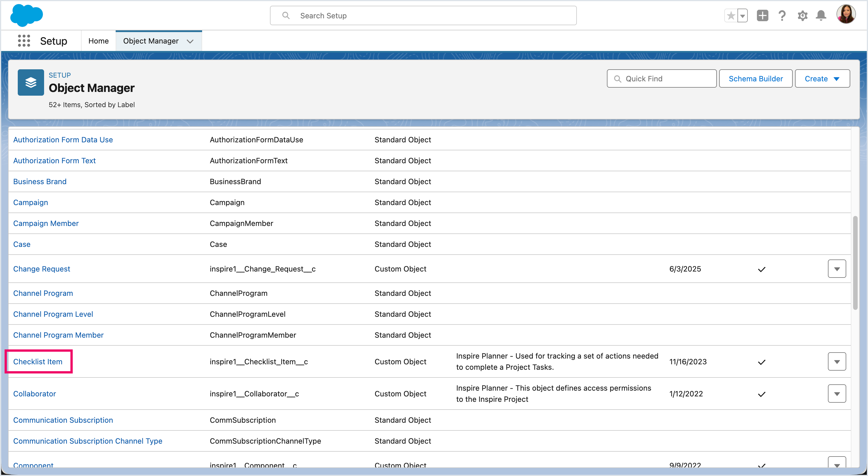This screenshot has width=868, height=476.
Task: Expand the Object Manager tab chevron
Action: pyautogui.click(x=190, y=41)
